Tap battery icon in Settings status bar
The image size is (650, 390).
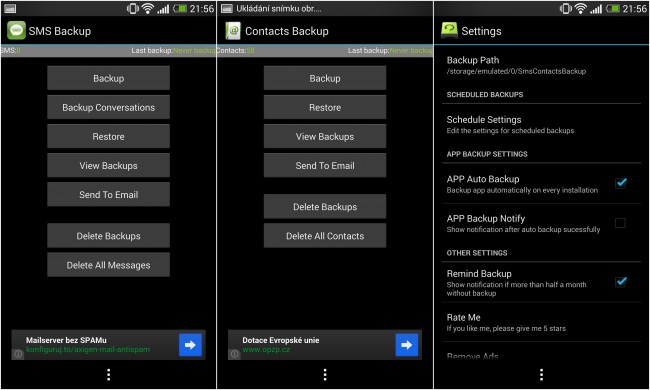point(613,8)
